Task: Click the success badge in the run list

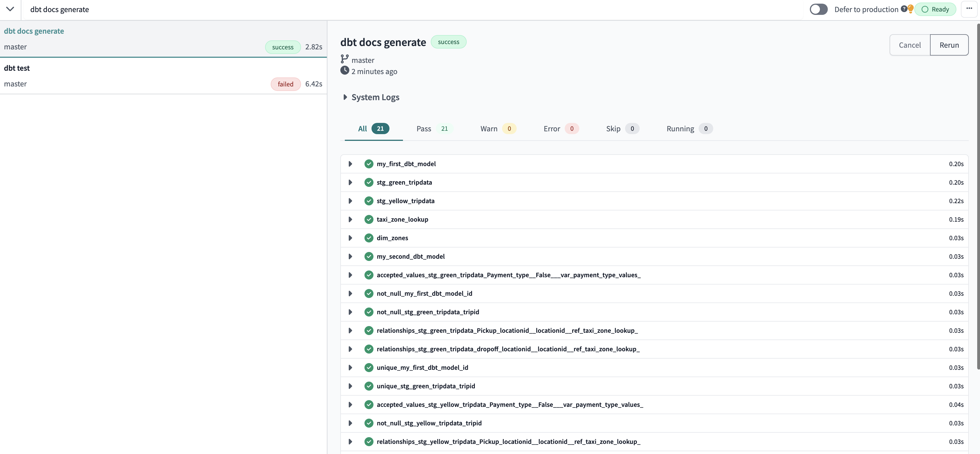Action: coord(283,47)
